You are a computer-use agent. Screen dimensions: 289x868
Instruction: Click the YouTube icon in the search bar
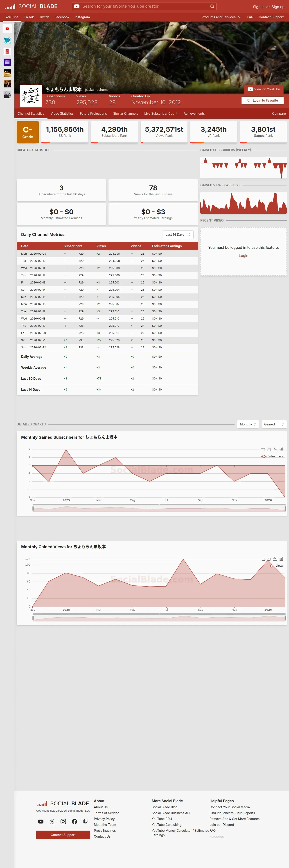coord(77,6)
